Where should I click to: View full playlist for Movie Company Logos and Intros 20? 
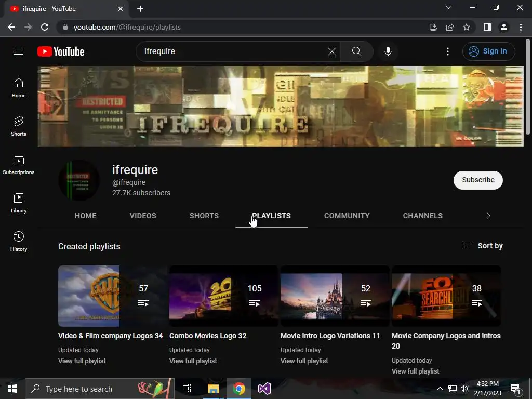click(x=415, y=371)
